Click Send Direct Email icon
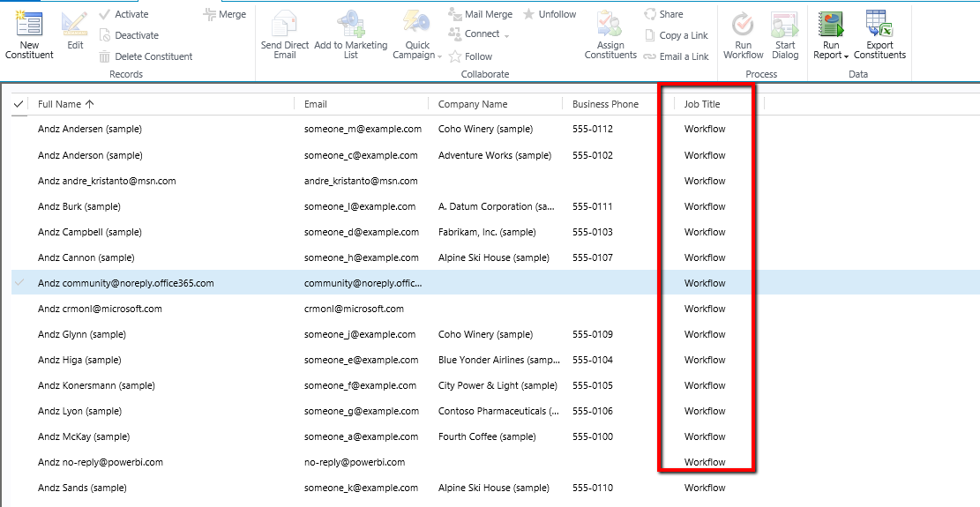Image resolution: width=980 pixels, height=507 pixels. point(285,24)
